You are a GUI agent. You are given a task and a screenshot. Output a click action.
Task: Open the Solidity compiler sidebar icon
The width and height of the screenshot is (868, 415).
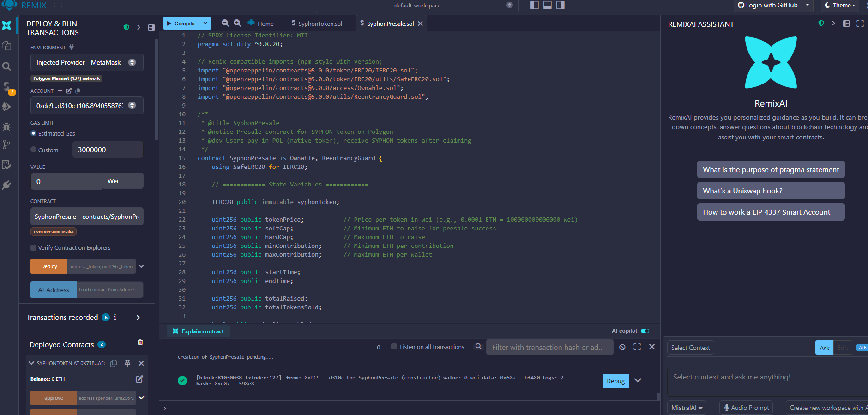[x=6, y=86]
